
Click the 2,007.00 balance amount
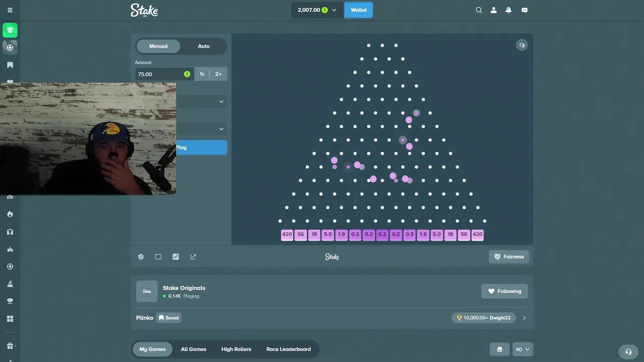[309, 10]
